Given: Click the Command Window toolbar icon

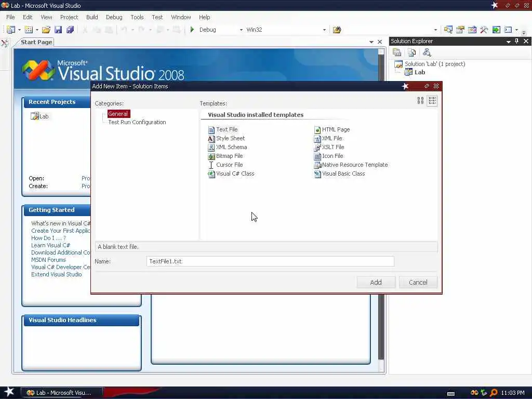Looking at the screenshot, I should coord(508,30).
